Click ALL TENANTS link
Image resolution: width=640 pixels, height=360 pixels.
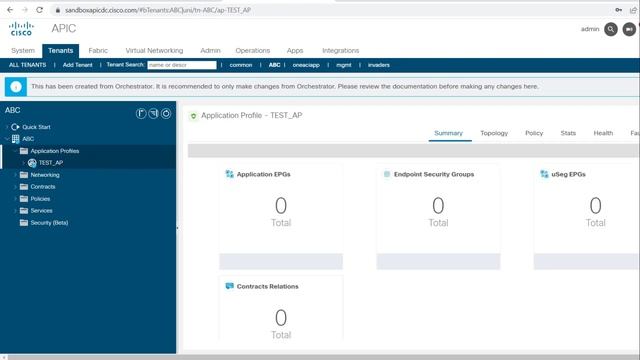pos(27,65)
